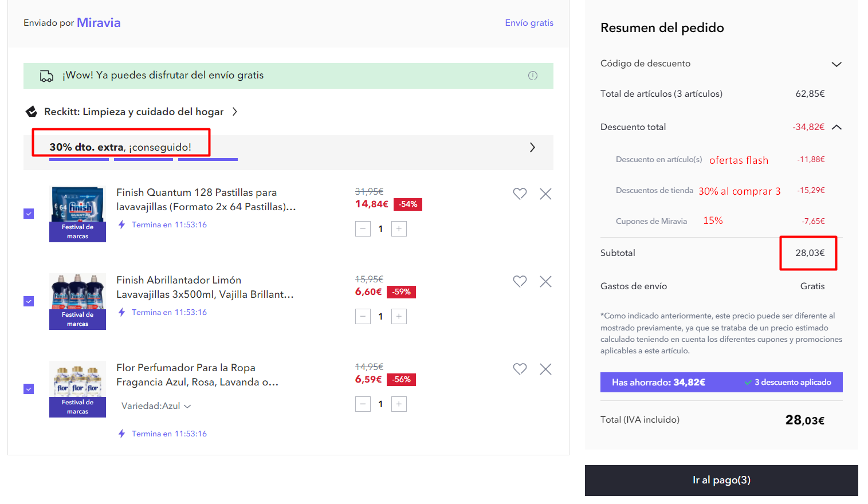Open the 30% dto. extra promotion details

[532, 148]
